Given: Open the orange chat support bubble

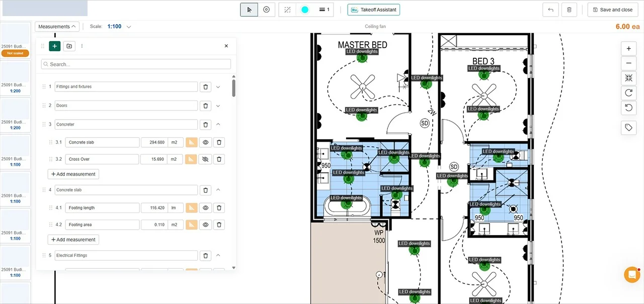Looking at the screenshot, I should pyautogui.click(x=632, y=275).
